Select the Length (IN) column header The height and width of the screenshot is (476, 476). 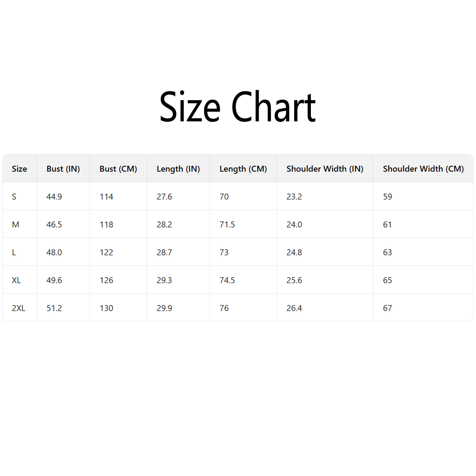[178, 169]
